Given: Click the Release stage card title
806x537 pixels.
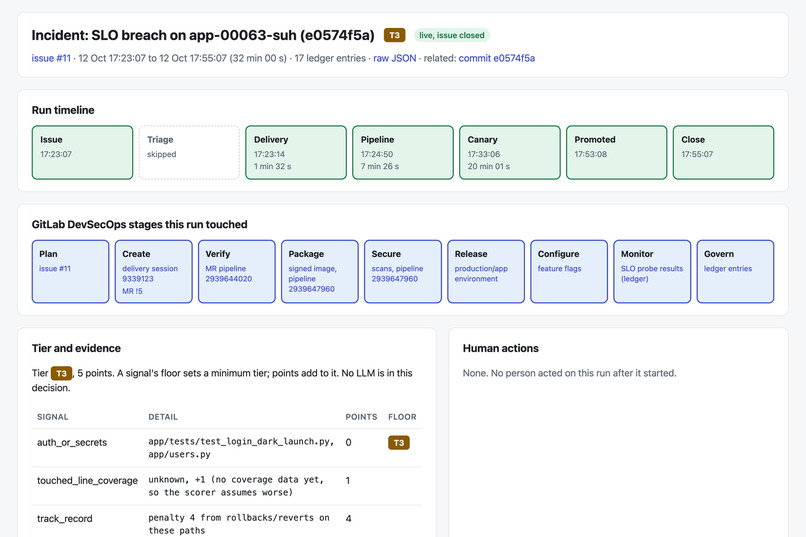Looking at the screenshot, I should [x=471, y=254].
